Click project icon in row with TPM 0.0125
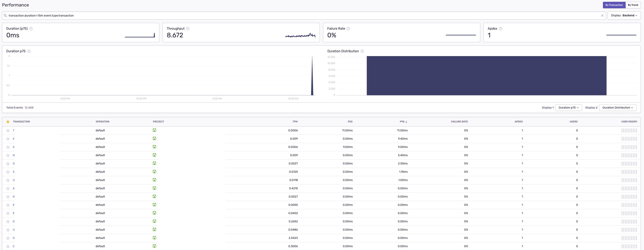The height and width of the screenshot is (250, 644). 154,172
